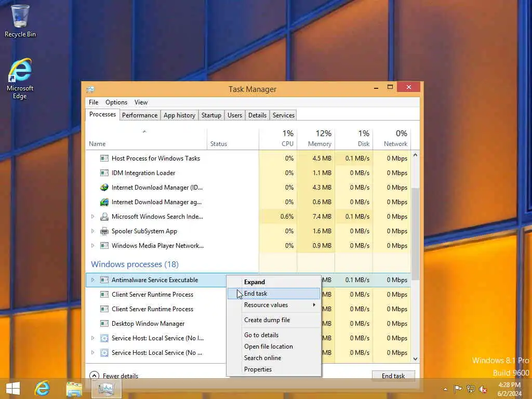Open File Explorer from the taskbar
The height and width of the screenshot is (399, 532).
tap(74, 389)
